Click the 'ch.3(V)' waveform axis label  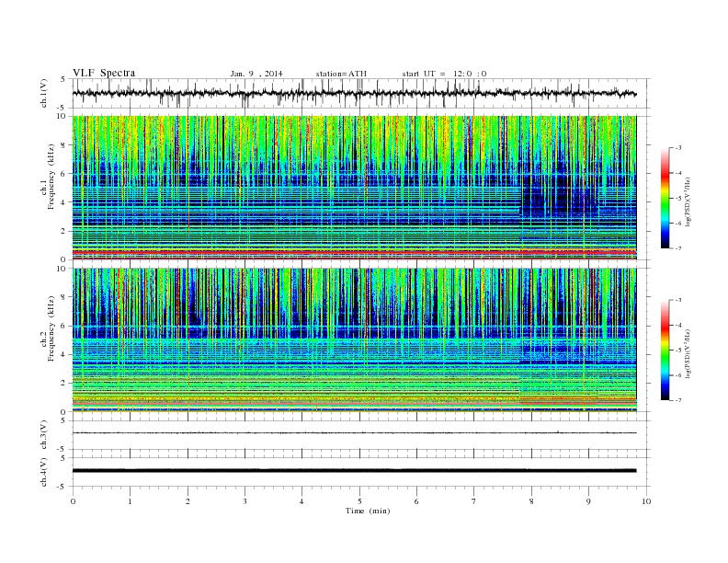44,435
